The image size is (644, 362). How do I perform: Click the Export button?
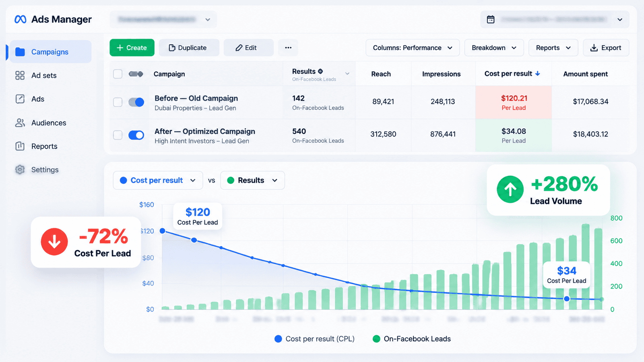(x=606, y=47)
